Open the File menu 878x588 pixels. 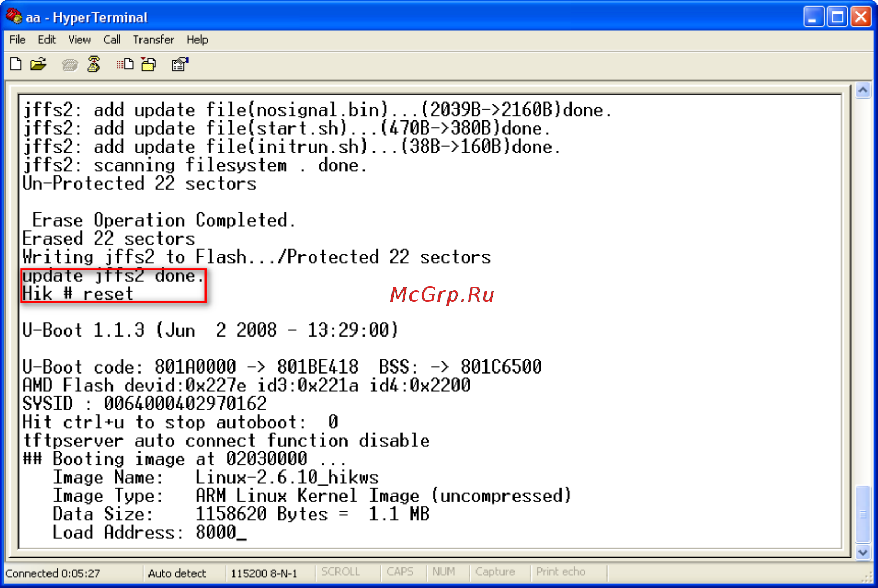point(17,40)
